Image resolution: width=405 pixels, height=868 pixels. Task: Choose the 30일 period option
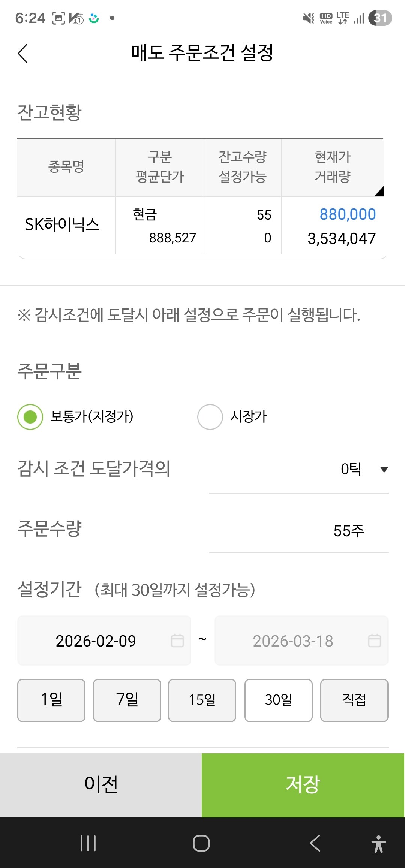[279, 700]
